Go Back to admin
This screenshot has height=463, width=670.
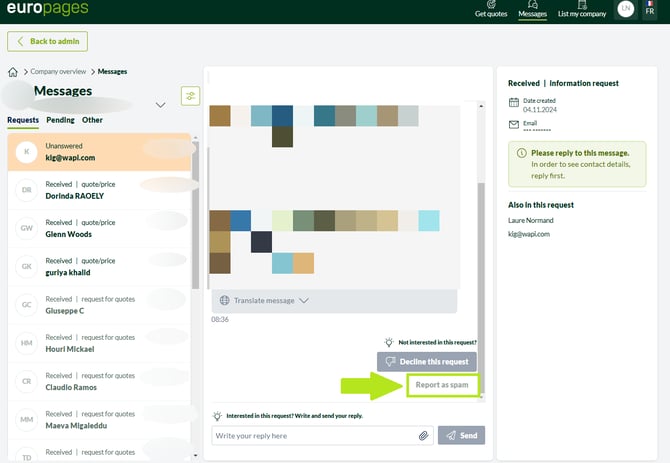pyautogui.click(x=48, y=41)
